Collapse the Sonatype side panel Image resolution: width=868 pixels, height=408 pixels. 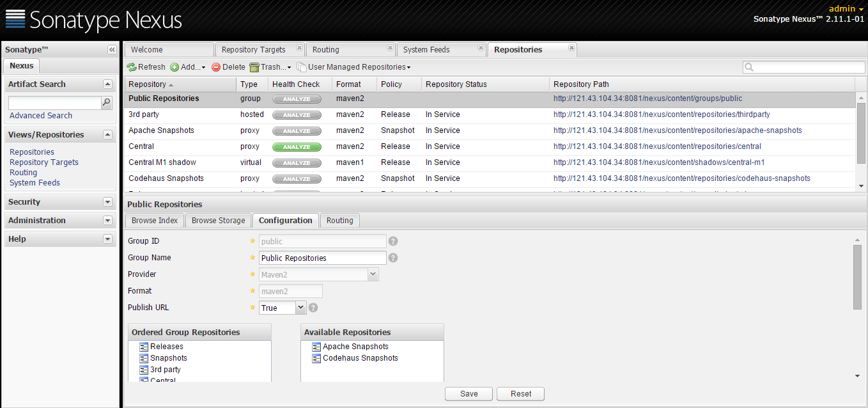coord(112,50)
